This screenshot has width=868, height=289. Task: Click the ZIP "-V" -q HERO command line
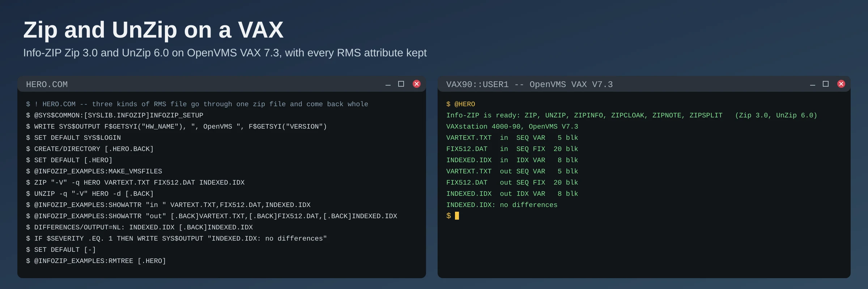135,182
